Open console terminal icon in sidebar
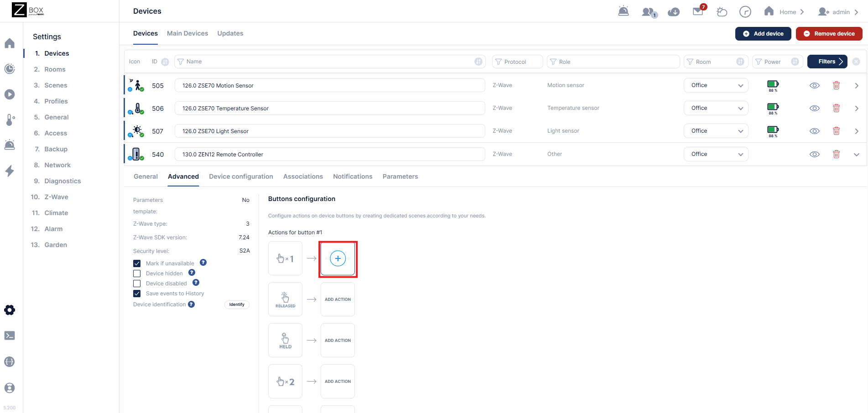Screen dimensions: 868x413 pyautogui.click(x=10, y=336)
